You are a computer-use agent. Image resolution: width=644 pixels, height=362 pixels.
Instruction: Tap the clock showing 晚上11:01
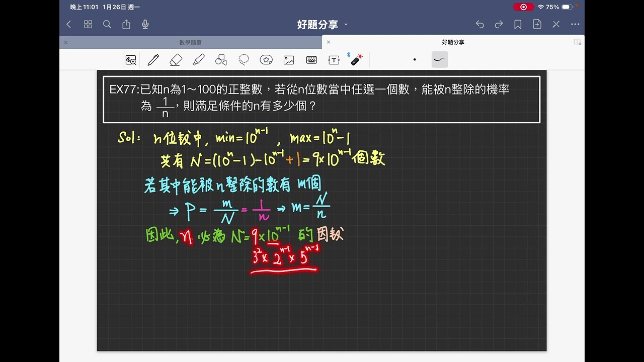[84, 7]
